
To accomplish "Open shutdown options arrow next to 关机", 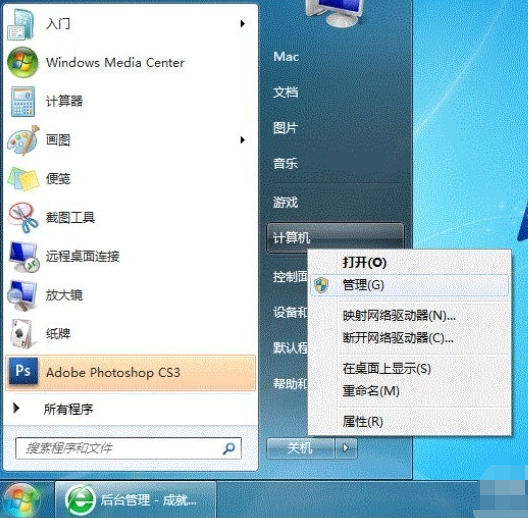I will pos(346,448).
